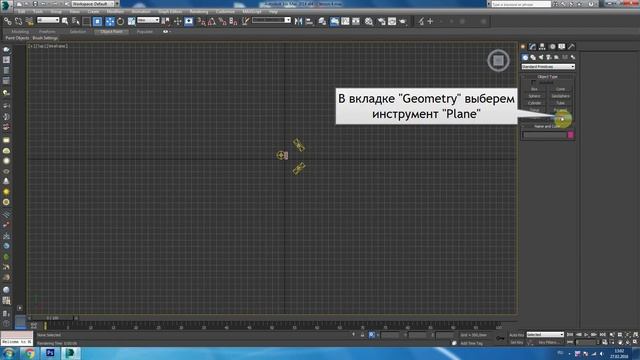Open the Render Setup icon

coord(381,21)
